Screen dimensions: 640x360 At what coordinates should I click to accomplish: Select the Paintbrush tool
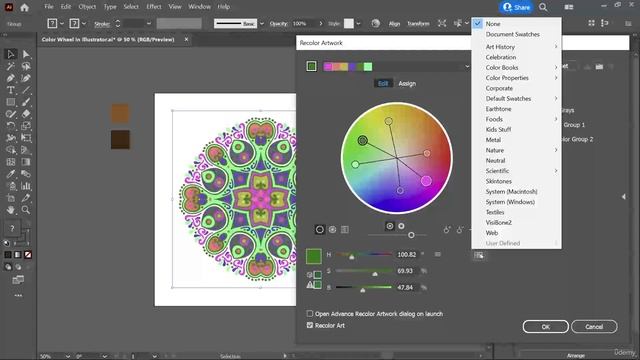click(x=26, y=102)
